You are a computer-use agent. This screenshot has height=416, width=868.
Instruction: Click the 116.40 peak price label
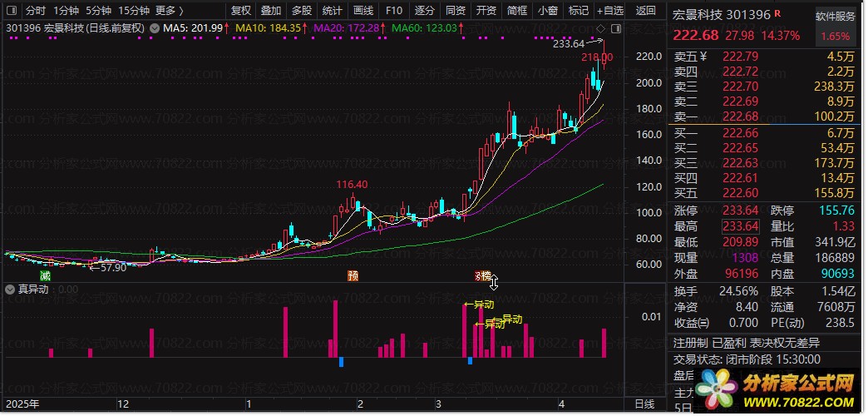point(352,185)
